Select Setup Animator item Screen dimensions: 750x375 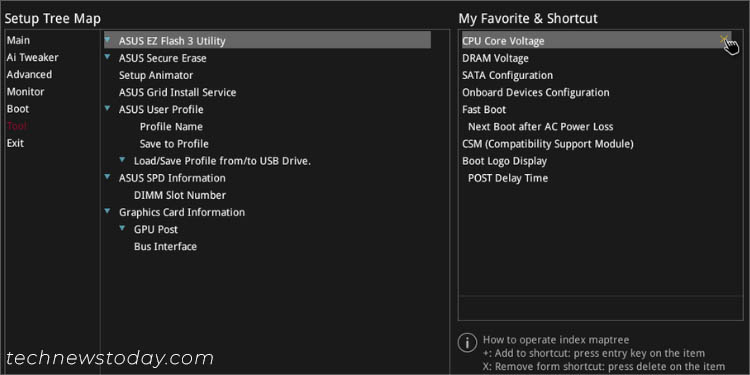coord(156,76)
